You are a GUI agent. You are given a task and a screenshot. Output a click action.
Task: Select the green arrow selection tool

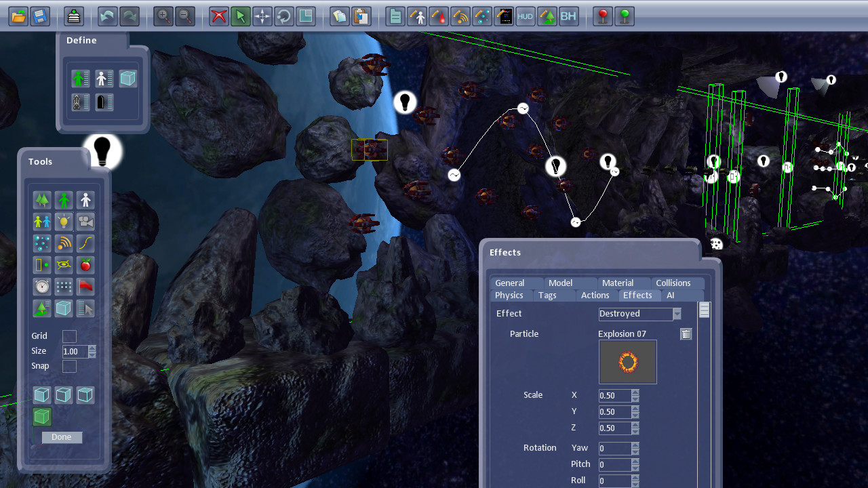pos(241,16)
